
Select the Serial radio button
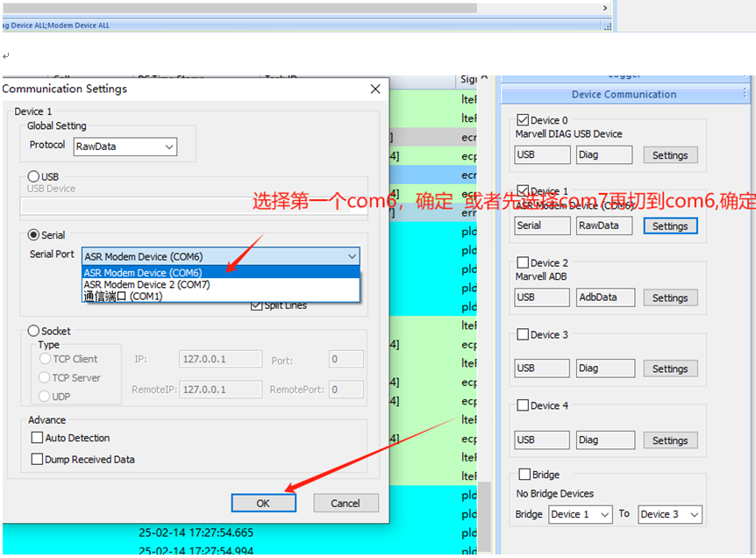[33, 235]
